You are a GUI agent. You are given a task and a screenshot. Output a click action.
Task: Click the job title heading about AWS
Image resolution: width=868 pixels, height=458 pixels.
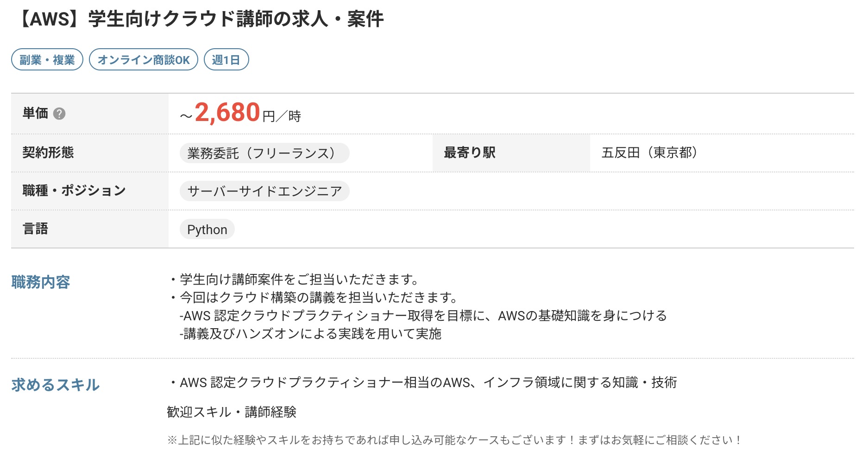[202, 19]
